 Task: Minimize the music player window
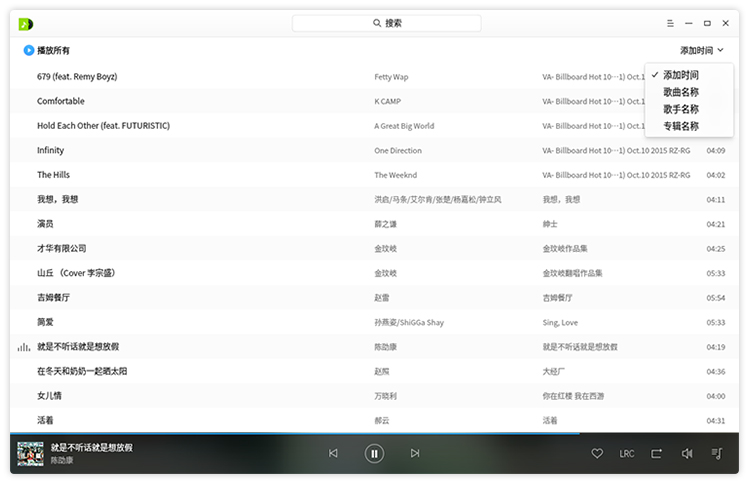pyautogui.click(x=688, y=23)
